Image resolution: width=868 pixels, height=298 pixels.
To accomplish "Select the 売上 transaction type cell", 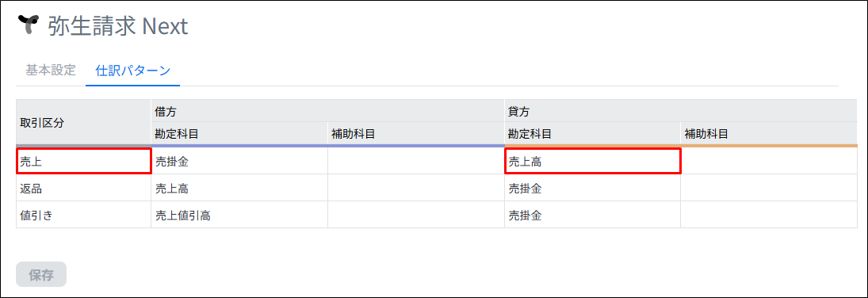I will click(x=83, y=161).
